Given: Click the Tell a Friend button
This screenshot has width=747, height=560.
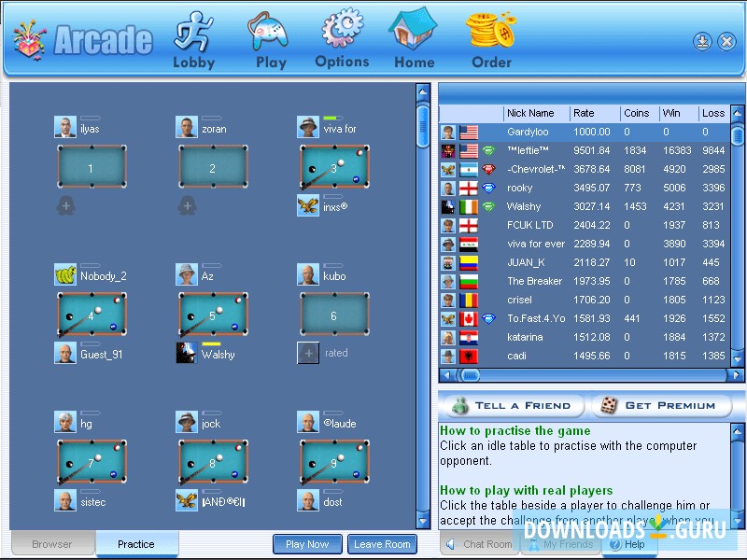Looking at the screenshot, I should [514, 405].
